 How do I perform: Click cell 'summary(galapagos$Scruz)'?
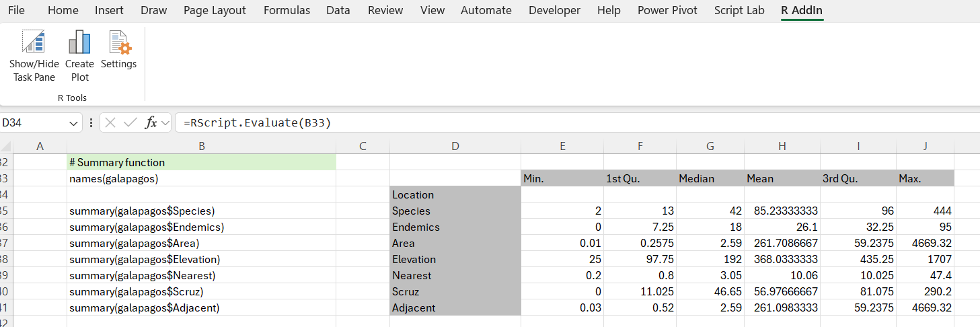[202, 291]
